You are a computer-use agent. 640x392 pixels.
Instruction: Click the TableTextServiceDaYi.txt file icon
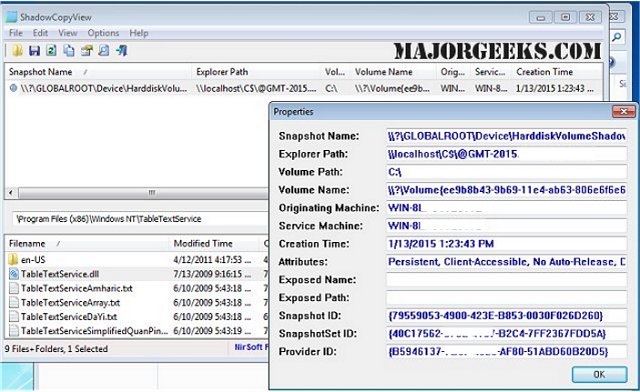(14, 316)
